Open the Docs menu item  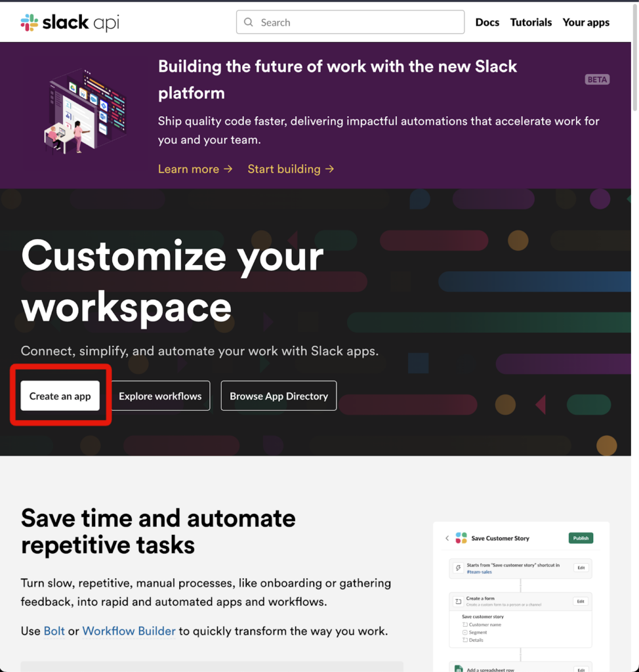click(x=487, y=22)
